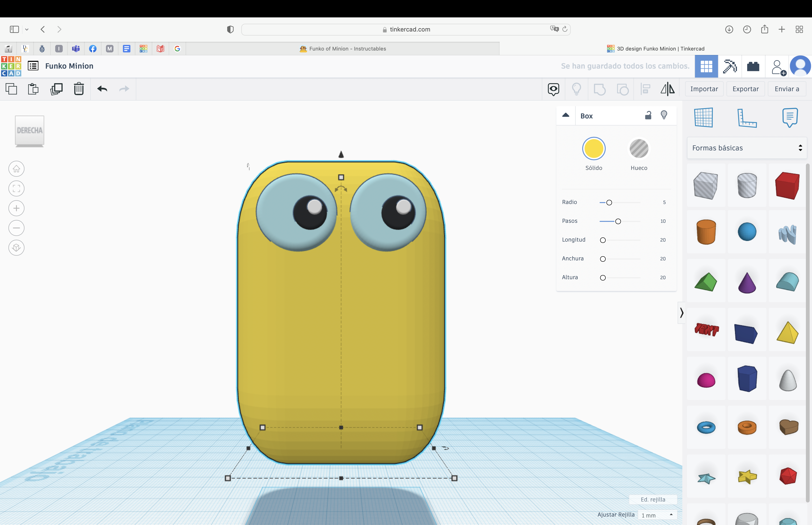Toggle orthographic perspective view cube icon
The width and height of the screenshot is (812, 525).
coord(16,248)
